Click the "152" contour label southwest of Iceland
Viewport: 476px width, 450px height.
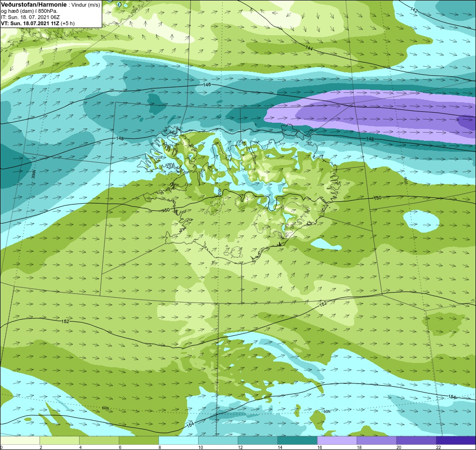[65, 322]
